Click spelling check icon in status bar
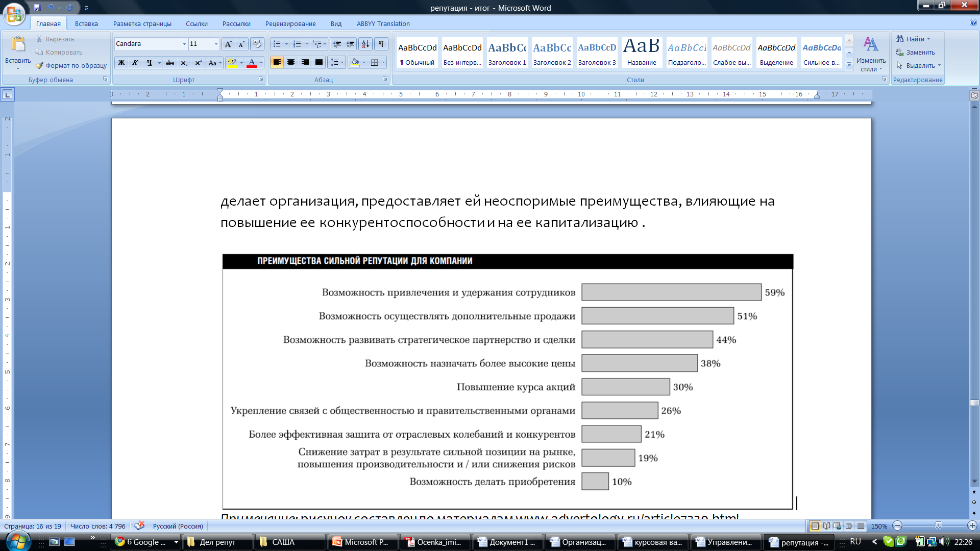 point(139,525)
